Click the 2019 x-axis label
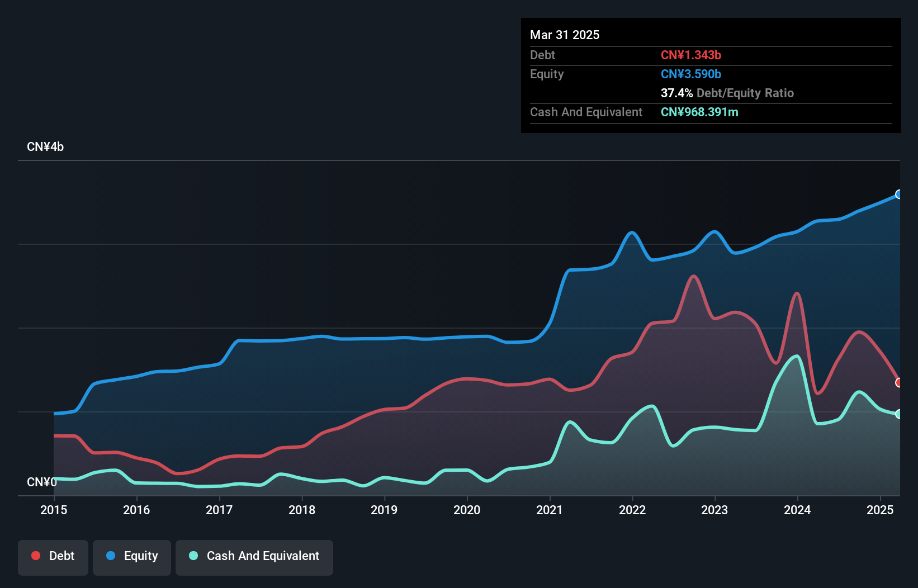This screenshot has width=918, height=588. [x=384, y=510]
